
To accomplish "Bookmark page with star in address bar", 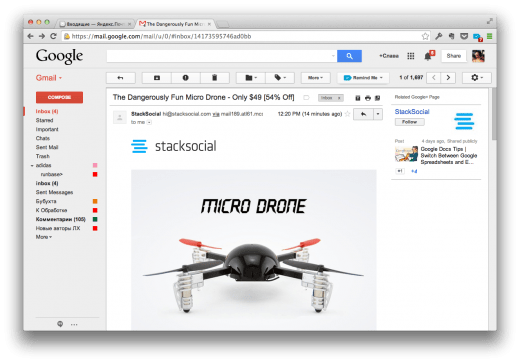I will (x=425, y=36).
